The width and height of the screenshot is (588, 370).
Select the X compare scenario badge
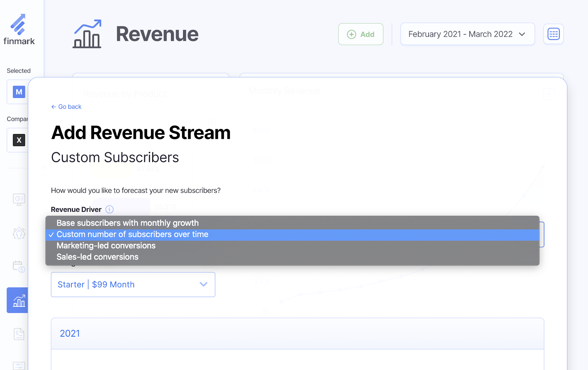(19, 140)
